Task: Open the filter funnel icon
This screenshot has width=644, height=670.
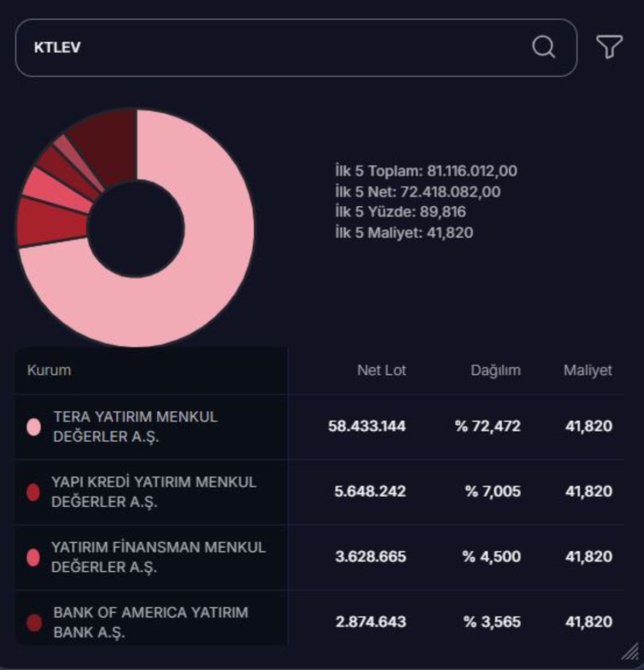Action: (x=609, y=47)
